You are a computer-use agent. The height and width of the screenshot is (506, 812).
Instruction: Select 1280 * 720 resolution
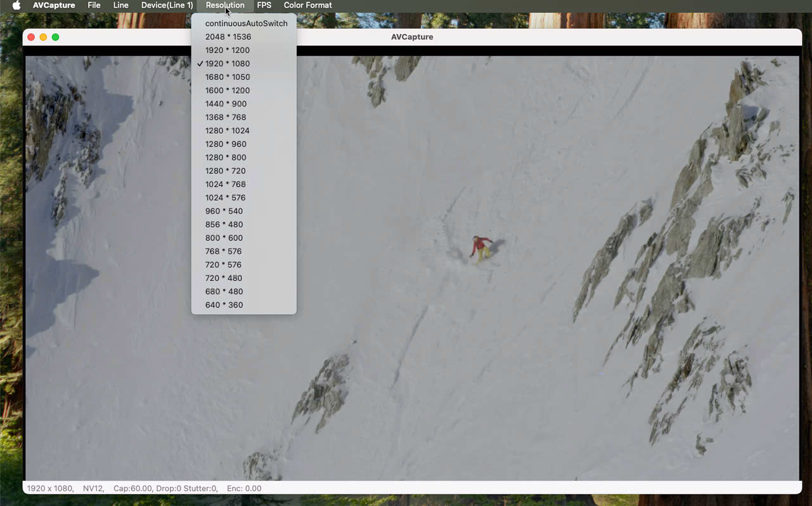click(225, 171)
